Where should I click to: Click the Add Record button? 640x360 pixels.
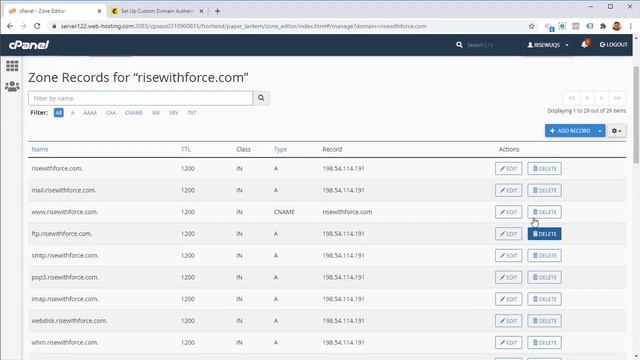click(570, 131)
